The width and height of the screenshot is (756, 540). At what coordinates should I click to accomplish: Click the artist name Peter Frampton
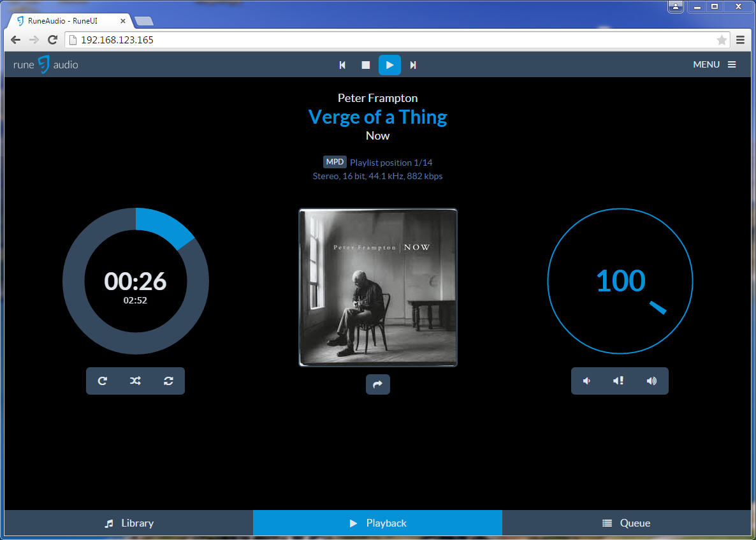(x=377, y=98)
